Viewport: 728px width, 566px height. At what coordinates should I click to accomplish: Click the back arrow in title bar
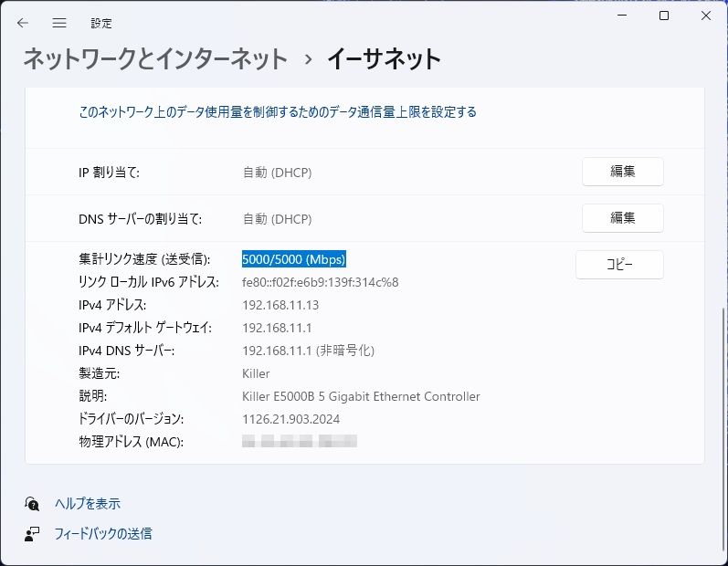[23, 23]
